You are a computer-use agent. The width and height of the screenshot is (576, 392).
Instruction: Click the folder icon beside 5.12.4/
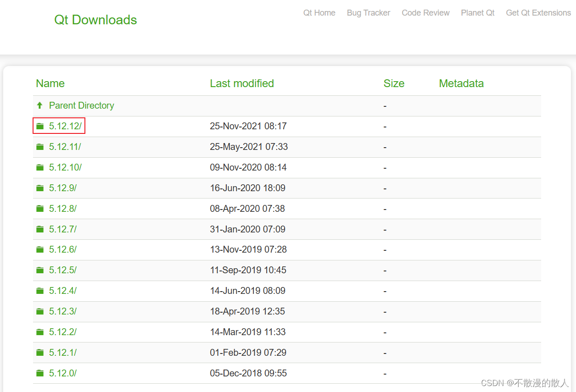point(40,291)
